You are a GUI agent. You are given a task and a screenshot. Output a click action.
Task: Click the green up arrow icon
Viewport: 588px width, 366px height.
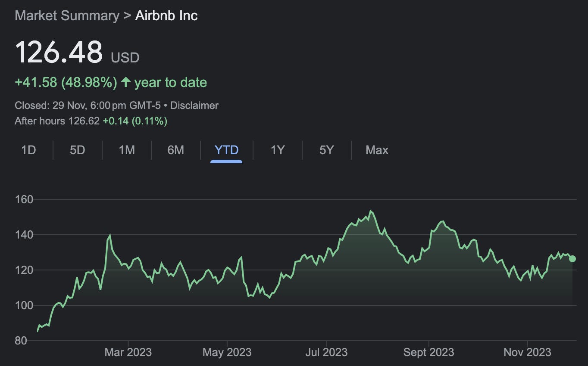[x=125, y=82]
